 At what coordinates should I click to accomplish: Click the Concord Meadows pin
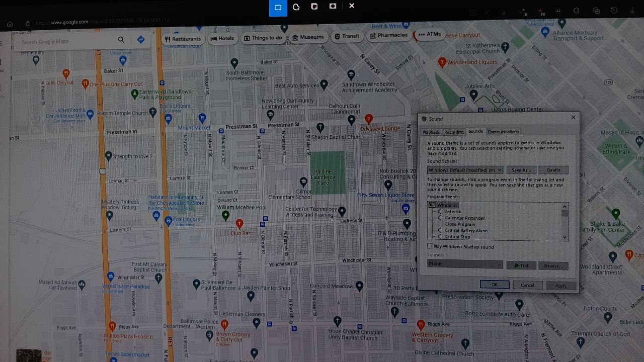click(x=359, y=286)
